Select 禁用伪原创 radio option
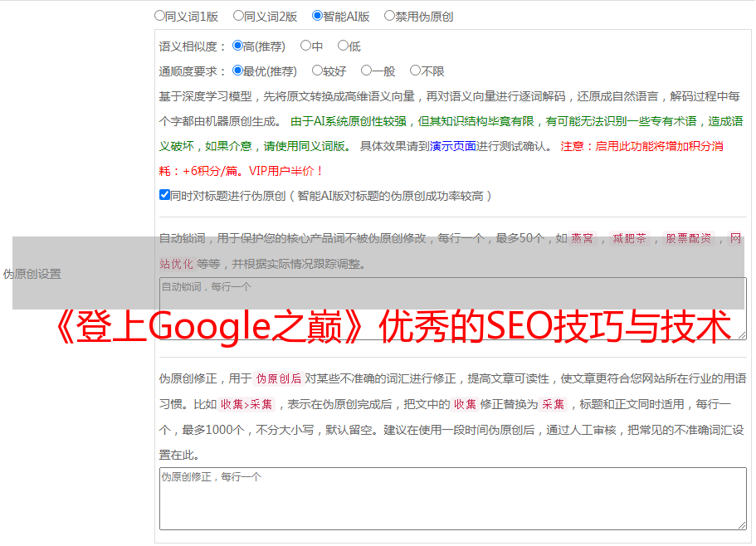 [x=389, y=16]
